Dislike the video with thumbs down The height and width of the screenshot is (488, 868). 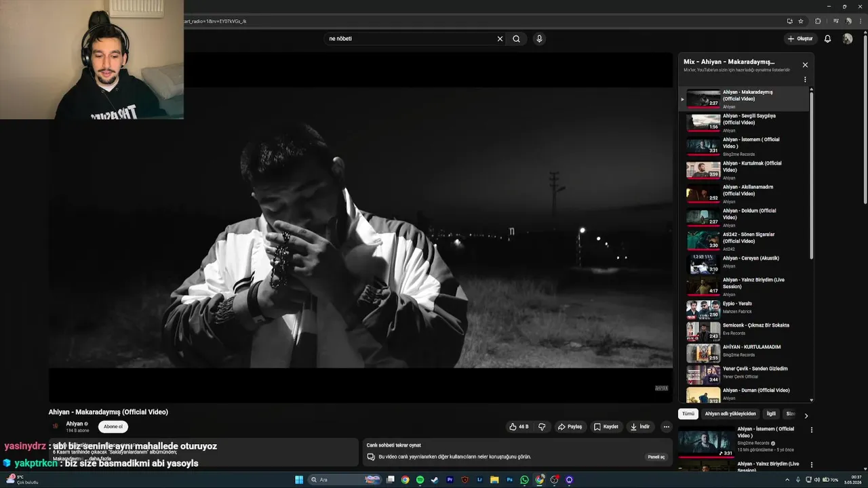coord(542,426)
